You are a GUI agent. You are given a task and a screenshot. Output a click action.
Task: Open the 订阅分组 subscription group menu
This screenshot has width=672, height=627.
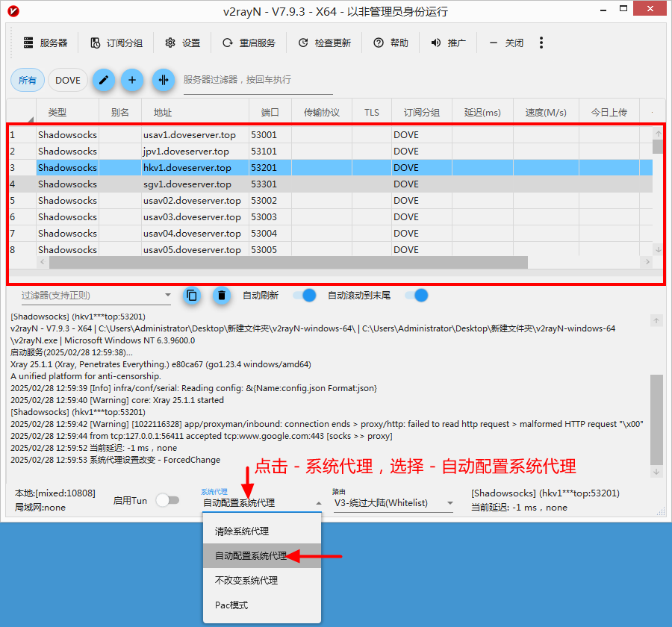pyautogui.click(x=116, y=43)
